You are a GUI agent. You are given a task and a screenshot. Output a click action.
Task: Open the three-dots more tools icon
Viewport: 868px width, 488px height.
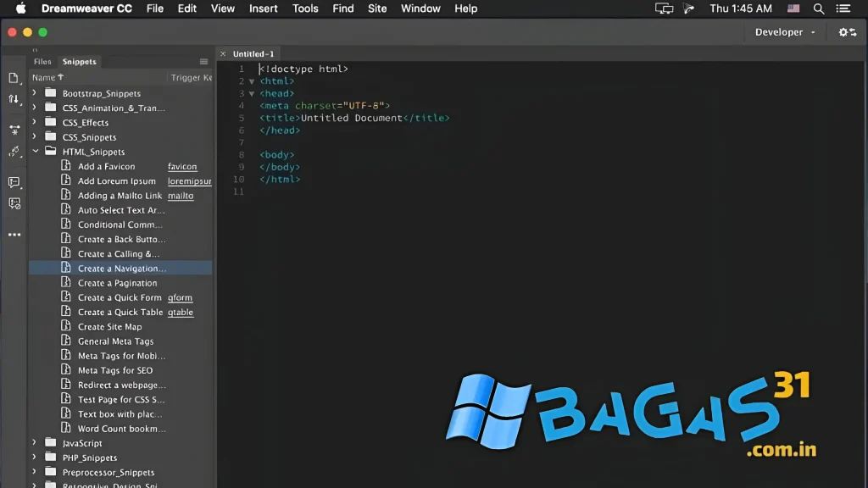tap(14, 235)
